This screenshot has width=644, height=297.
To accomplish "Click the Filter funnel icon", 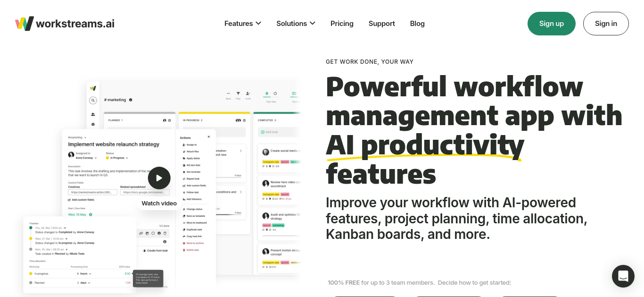I will pyautogui.click(x=238, y=93).
